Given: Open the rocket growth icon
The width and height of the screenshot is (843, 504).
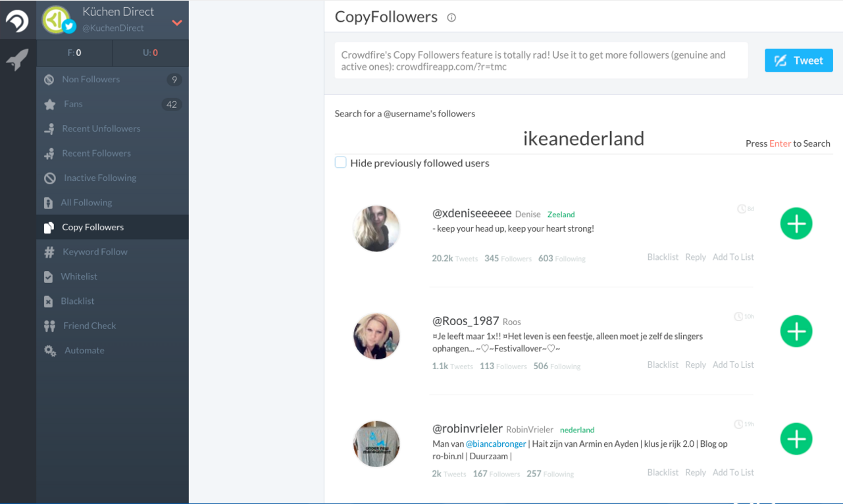Looking at the screenshot, I should tap(17, 60).
